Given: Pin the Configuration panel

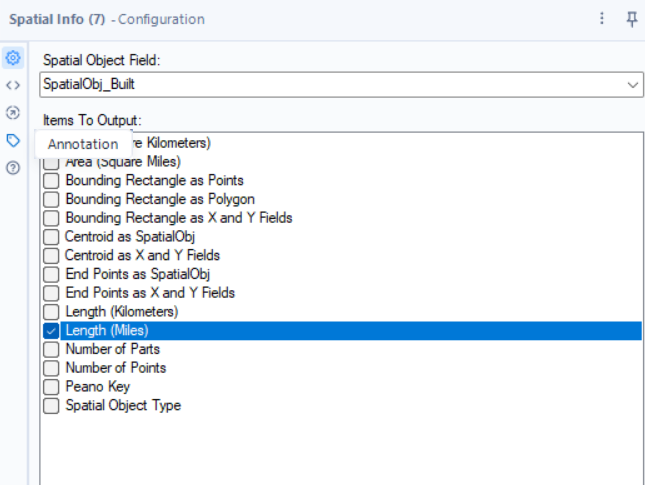Looking at the screenshot, I should click(631, 19).
